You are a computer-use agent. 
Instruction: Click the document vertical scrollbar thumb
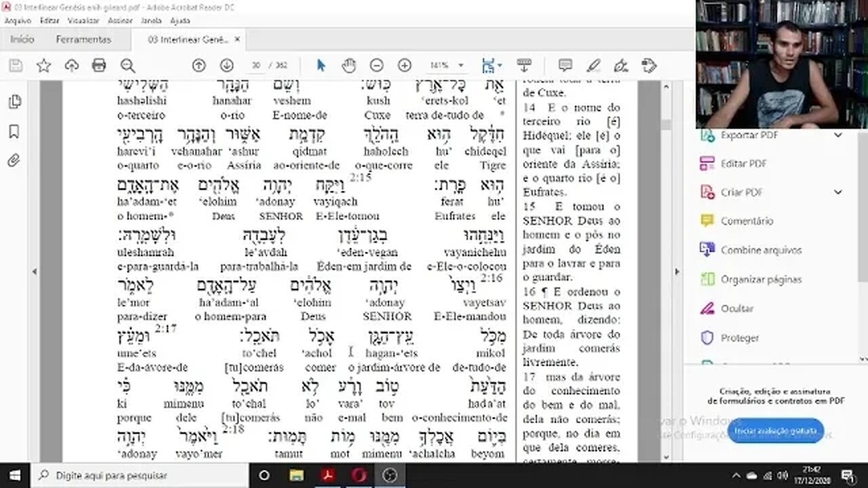[667, 124]
